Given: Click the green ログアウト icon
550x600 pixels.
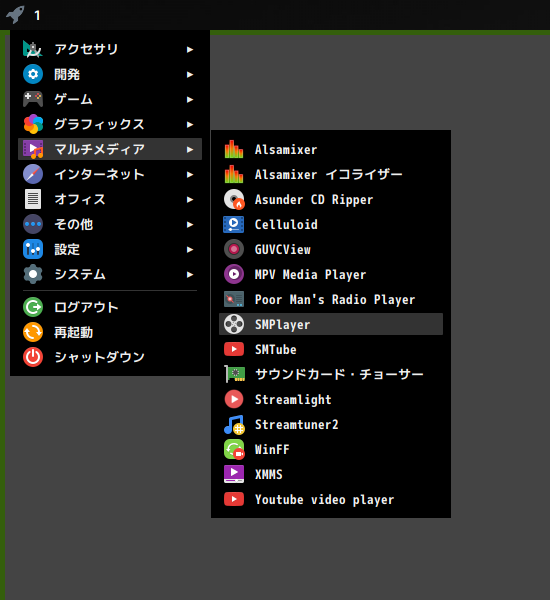Looking at the screenshot, I should (x=33, y=307).
